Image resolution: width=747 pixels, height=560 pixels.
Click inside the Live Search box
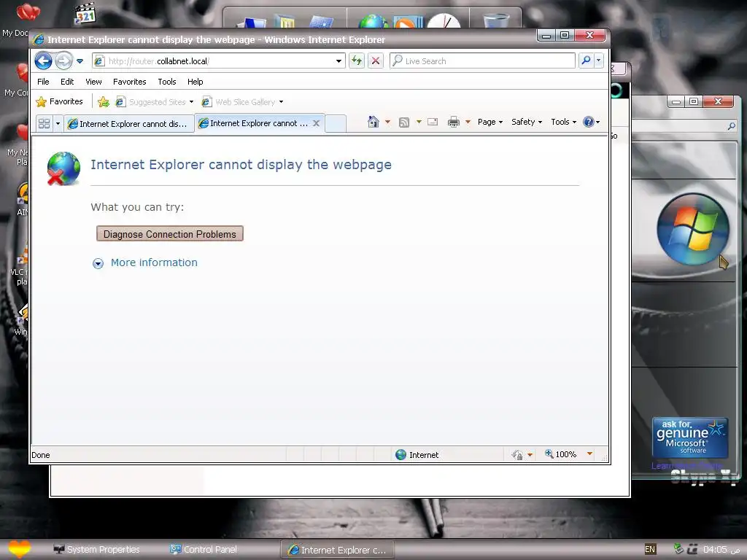[482, 61]
